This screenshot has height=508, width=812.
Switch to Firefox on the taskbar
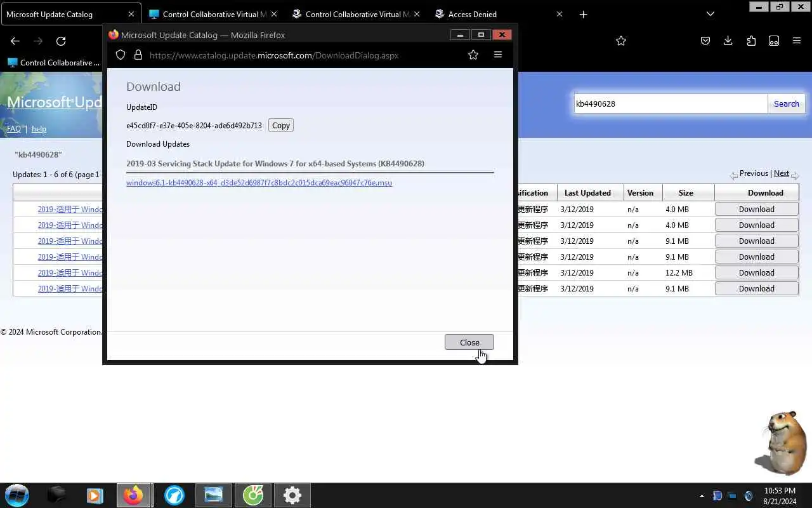click(133, 495)
